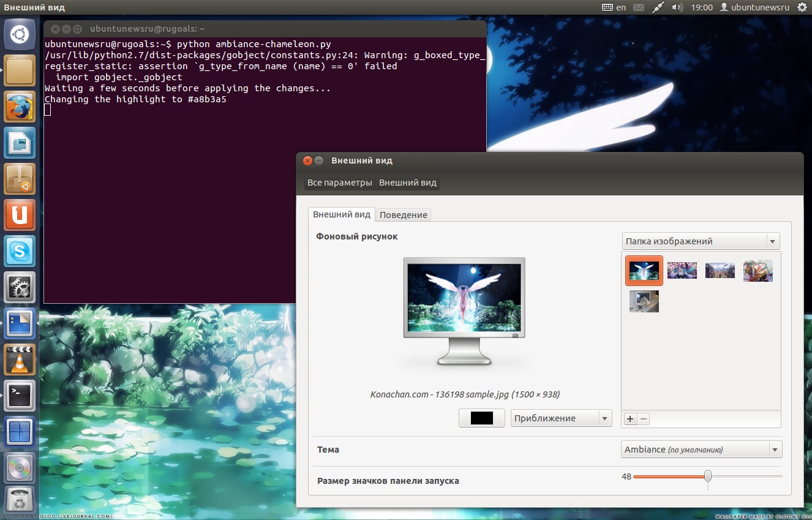
Task: Switch to Terminal via launcher icon
Action: (x=20, y=396)
